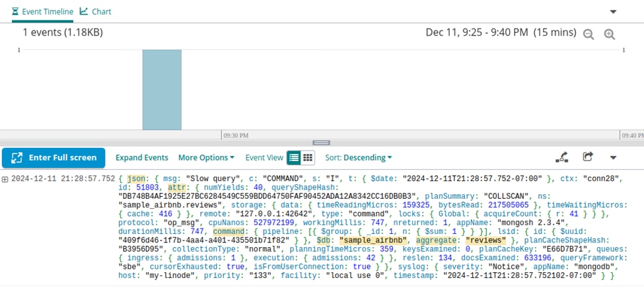
Task: Click the blue event bar in timeline
Action: (x=162, y=89)
